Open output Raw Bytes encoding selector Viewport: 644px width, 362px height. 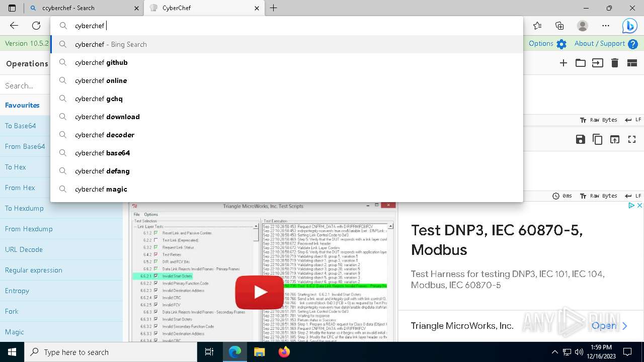pyautogui.click(x=599, y=196)
